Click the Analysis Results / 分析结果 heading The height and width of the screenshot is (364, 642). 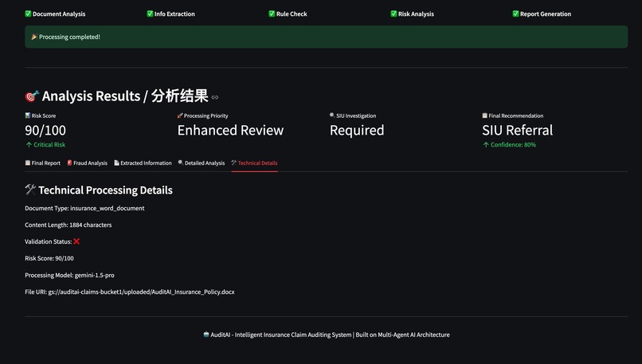coord(125,96)
